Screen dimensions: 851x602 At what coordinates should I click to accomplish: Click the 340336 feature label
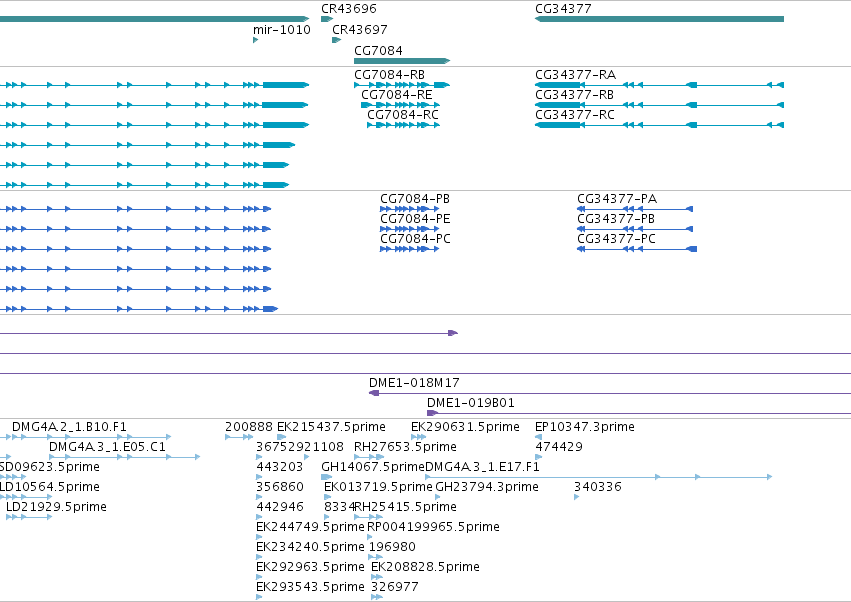point(598,487)
